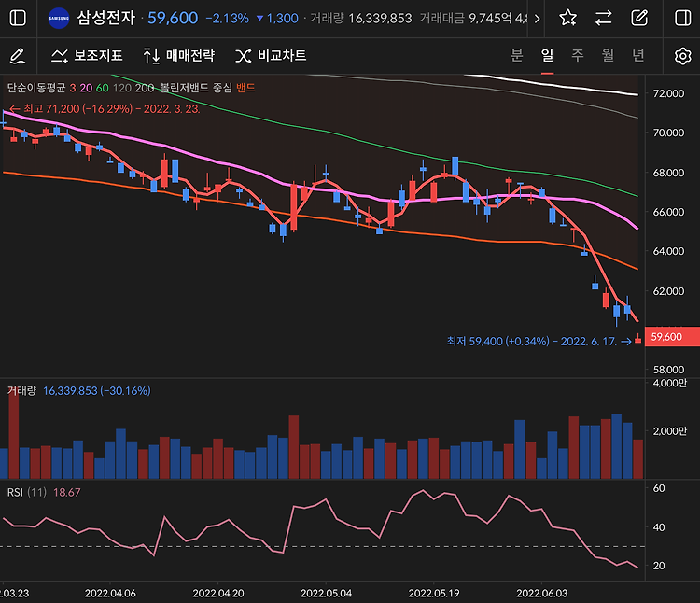Select the 20-day moving average legend

[86, 88]
